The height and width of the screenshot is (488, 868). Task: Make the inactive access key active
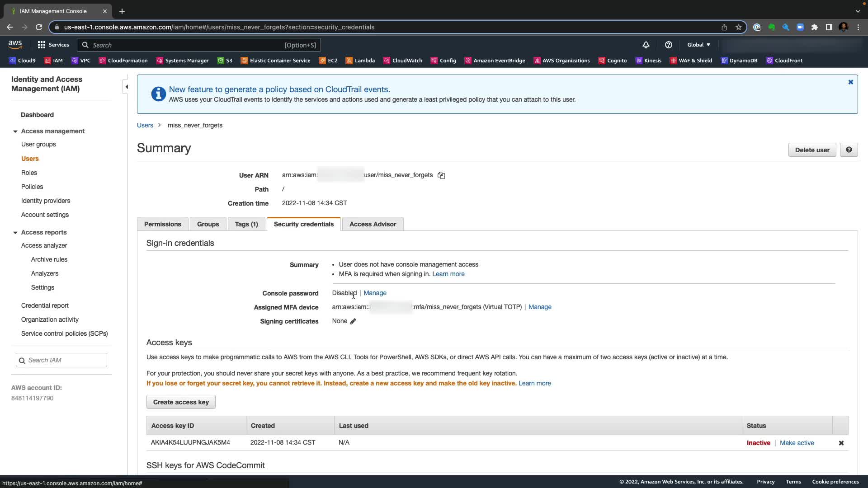click(797, 443)
